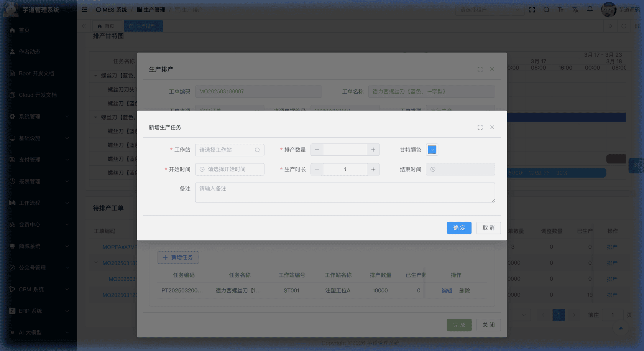Open the 请选择租户 tenant dropdown
This screenshot has width=644, height=351.
tap(490, 10)
